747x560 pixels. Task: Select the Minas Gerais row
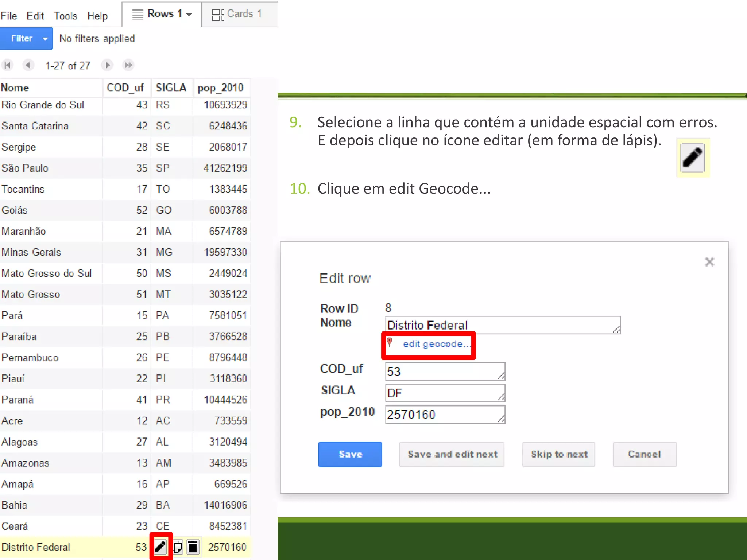pos(125,252)
